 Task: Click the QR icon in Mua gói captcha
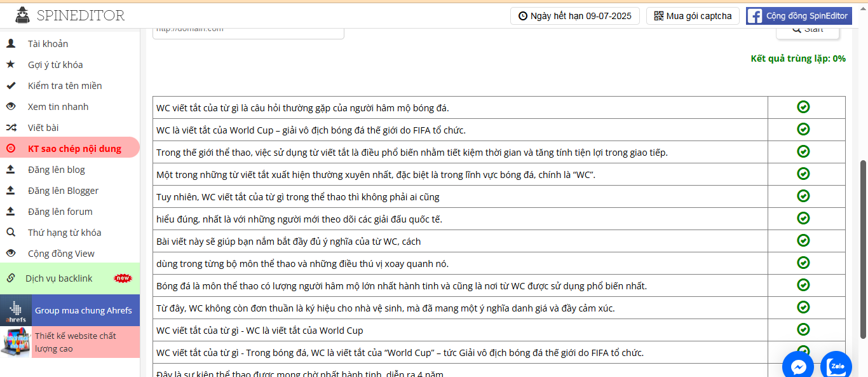point(659,16)
